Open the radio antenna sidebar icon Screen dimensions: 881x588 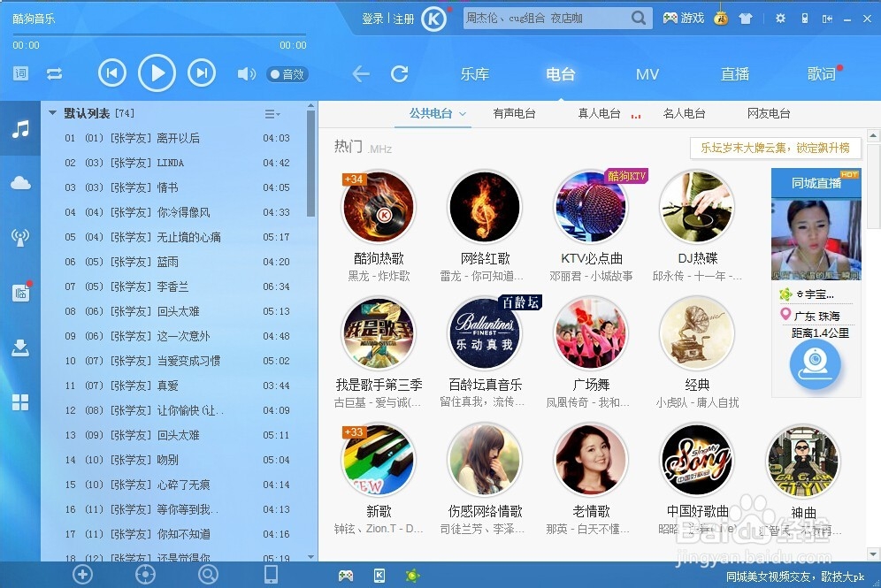(x=21, y=238)
